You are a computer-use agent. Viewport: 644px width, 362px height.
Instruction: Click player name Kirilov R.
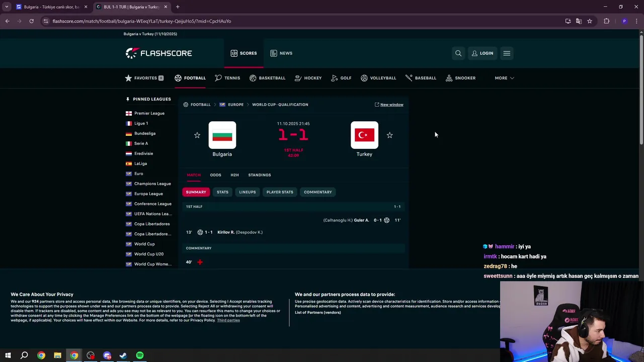point(226,232)
